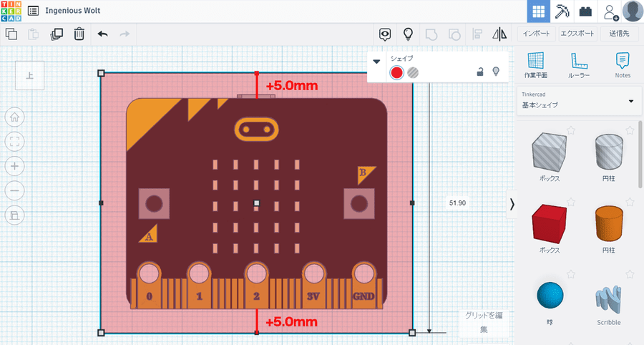Screen dimensions: 644x345
Task: Click the Group shapes icon
Action: tap(431, 34)
